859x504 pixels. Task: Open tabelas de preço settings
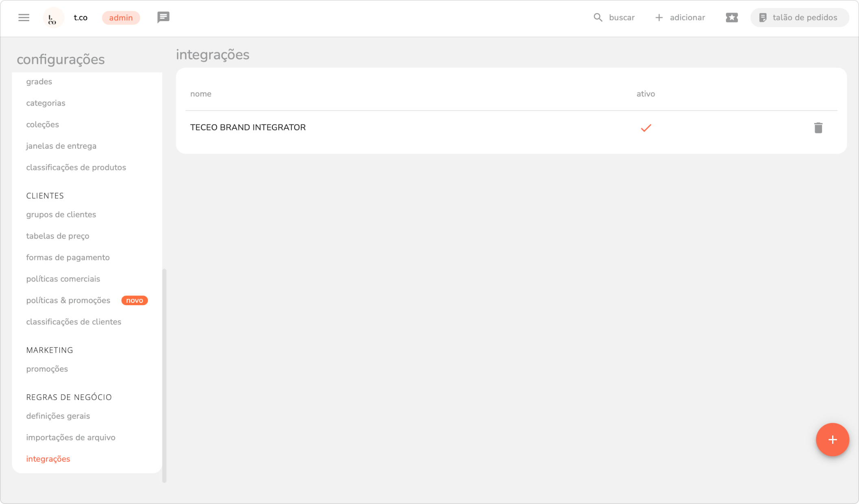pos(57,236)
